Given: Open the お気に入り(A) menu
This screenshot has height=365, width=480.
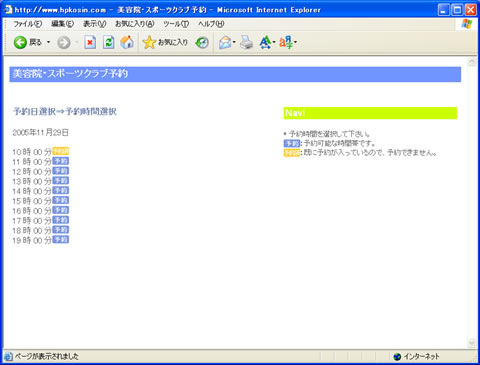Looking at the screenshot, I should tap(135, 24).
